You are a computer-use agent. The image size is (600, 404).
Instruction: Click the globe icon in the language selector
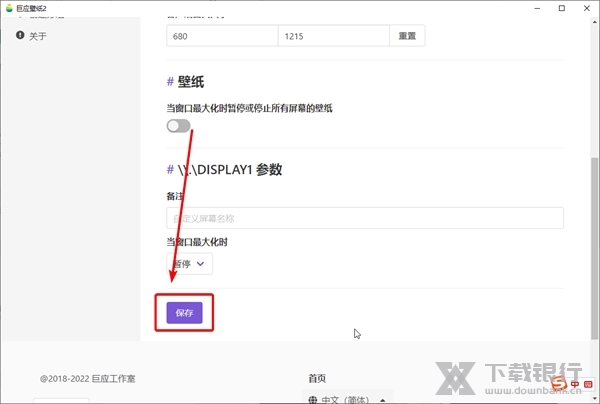313,400
